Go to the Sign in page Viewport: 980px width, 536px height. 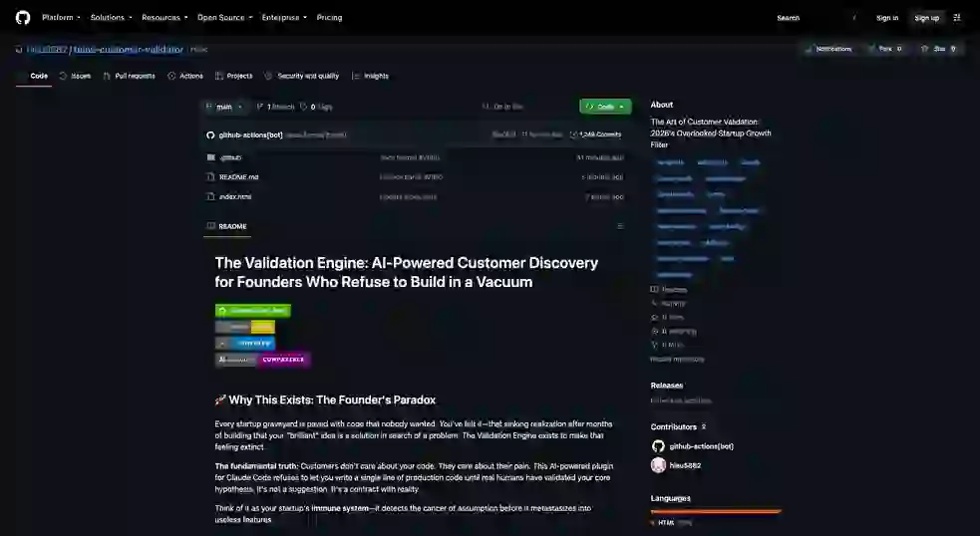tap(887, 18)
